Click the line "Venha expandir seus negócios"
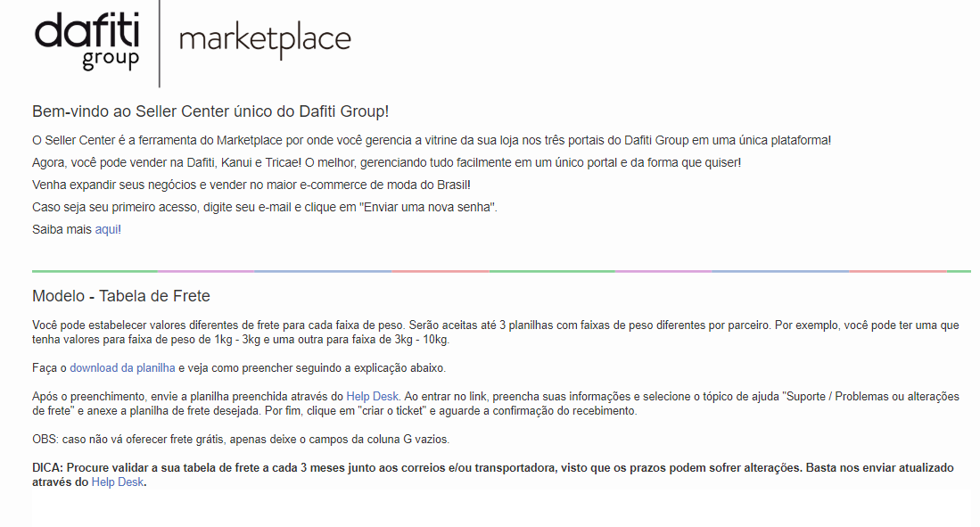Viewport: 980px width, 527px height. click(x=251, y=185)
